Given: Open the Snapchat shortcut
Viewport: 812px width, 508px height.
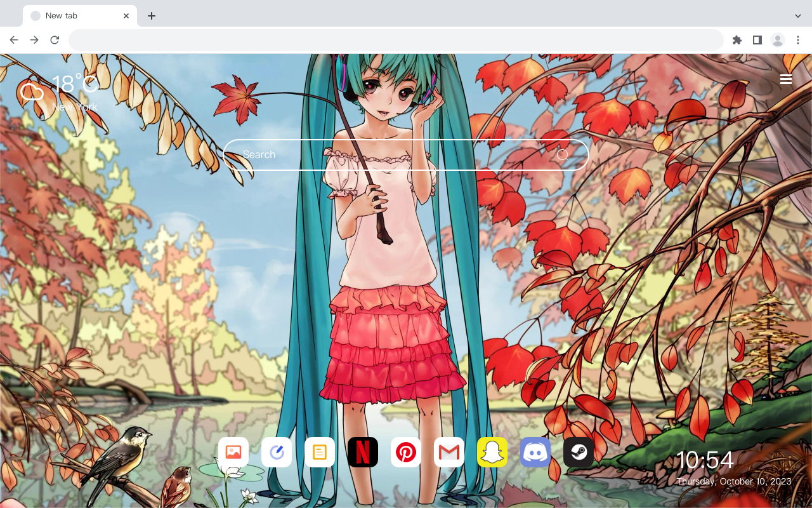Looking at the screenshot, I should point(492,452).
